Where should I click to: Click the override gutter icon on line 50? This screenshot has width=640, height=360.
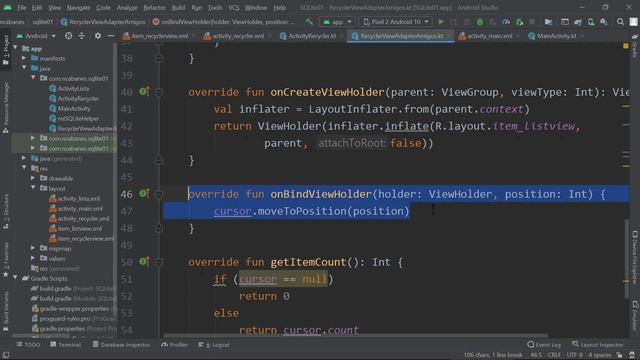point(144,261)
